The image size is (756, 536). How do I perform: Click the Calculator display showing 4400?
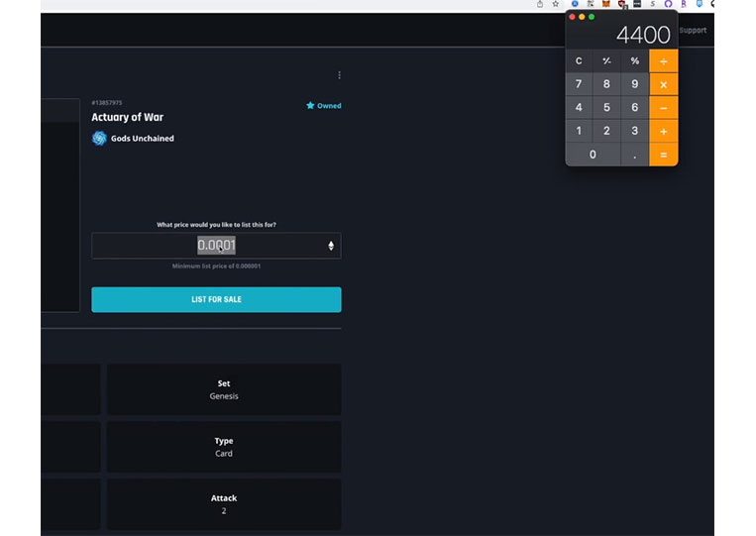(x=643, y=35)
